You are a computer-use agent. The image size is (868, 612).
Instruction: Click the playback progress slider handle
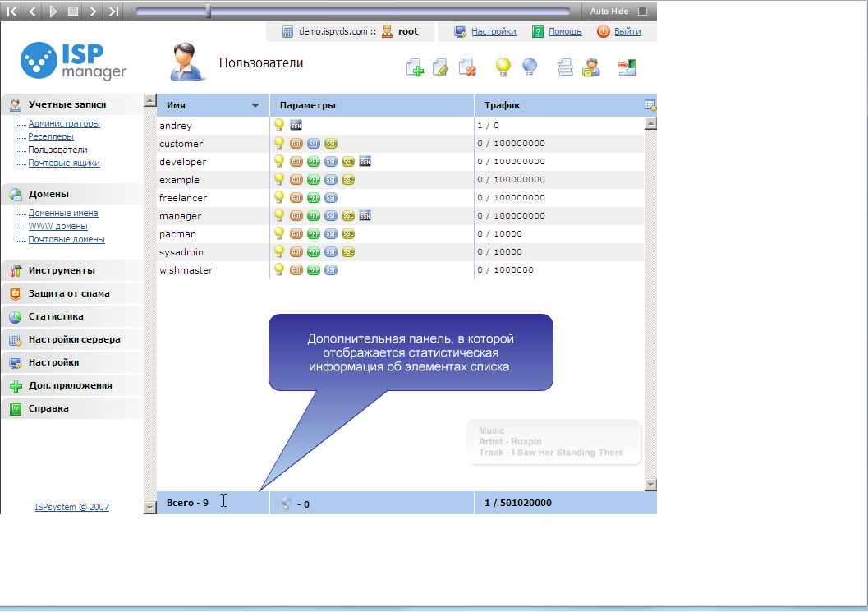click(209, 12)
